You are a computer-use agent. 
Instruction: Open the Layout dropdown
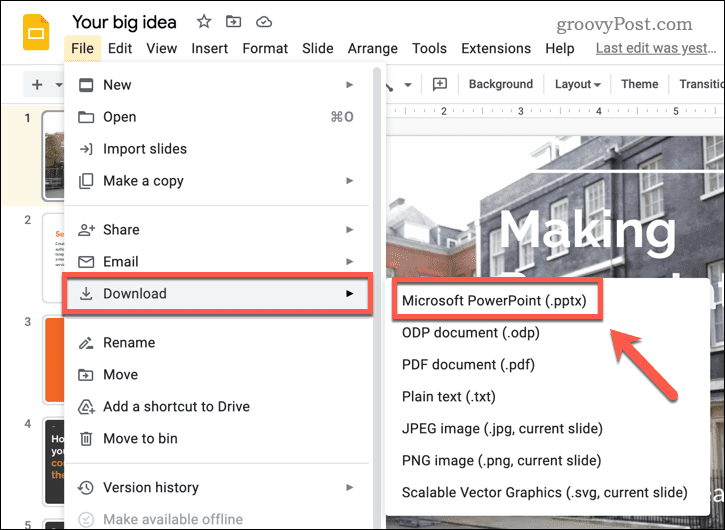578,84
